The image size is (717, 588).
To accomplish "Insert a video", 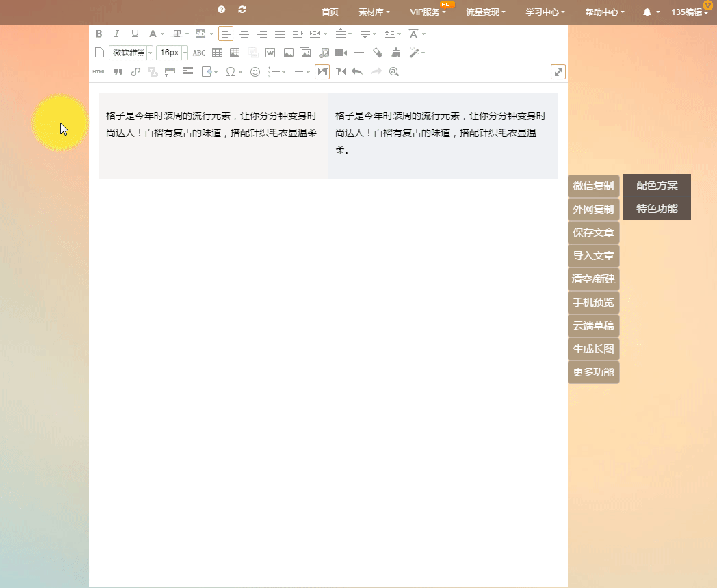I will [341, 53].
